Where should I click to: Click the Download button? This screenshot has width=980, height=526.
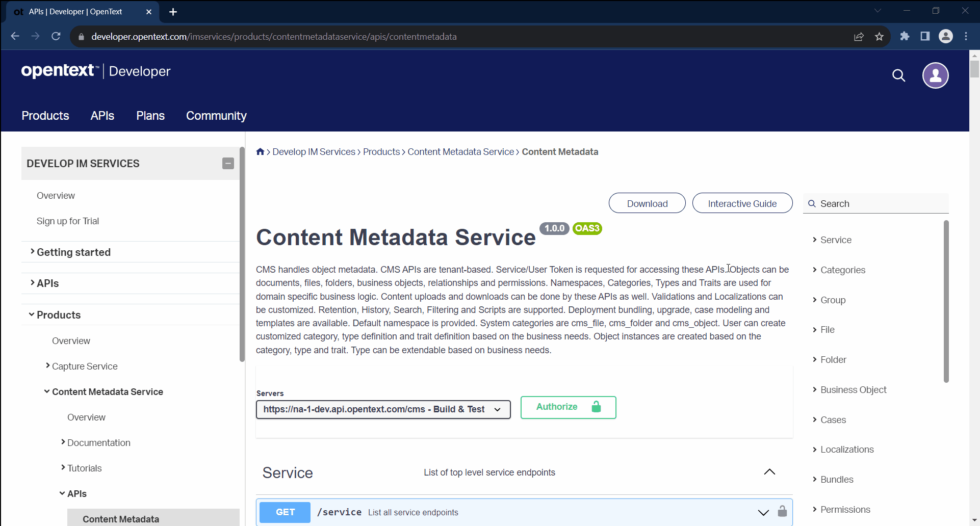(647, 203)
